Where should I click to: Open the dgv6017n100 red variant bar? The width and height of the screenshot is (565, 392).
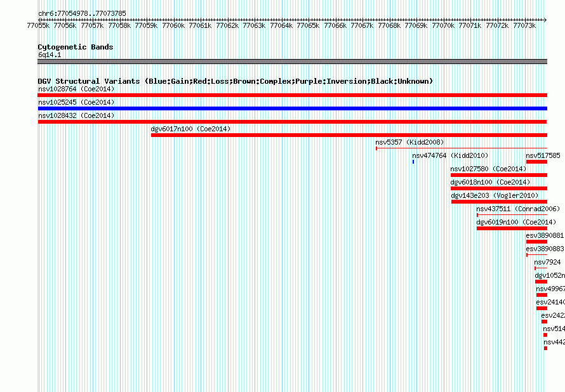click(349, 135)
